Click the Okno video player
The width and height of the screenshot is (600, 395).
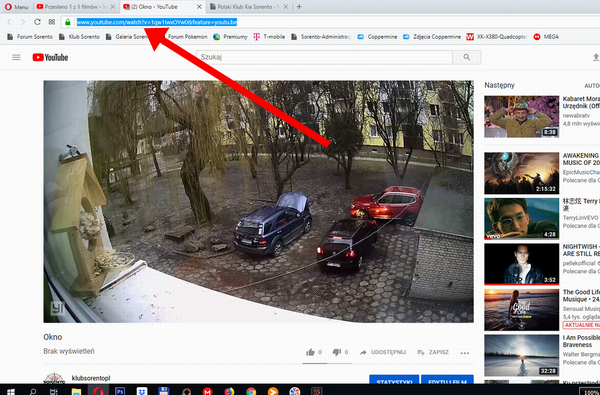pyautogui.click(x=258, y=201)
